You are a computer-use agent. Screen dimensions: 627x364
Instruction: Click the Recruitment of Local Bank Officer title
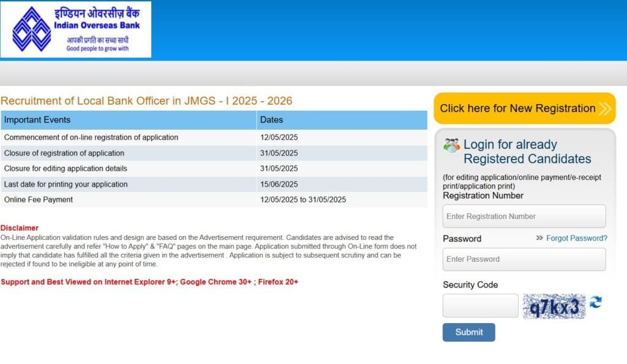pos(146,101)
